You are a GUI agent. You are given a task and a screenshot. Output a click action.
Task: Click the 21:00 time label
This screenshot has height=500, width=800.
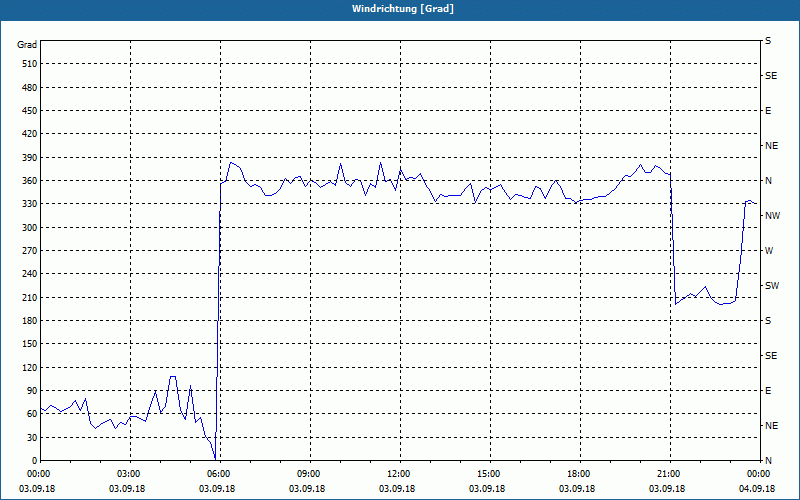coord(668,474)
